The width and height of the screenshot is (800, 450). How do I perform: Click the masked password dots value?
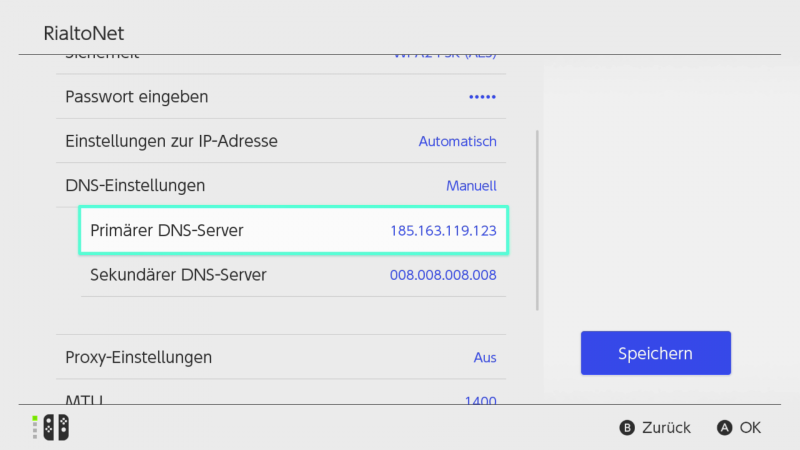point(482,97)
